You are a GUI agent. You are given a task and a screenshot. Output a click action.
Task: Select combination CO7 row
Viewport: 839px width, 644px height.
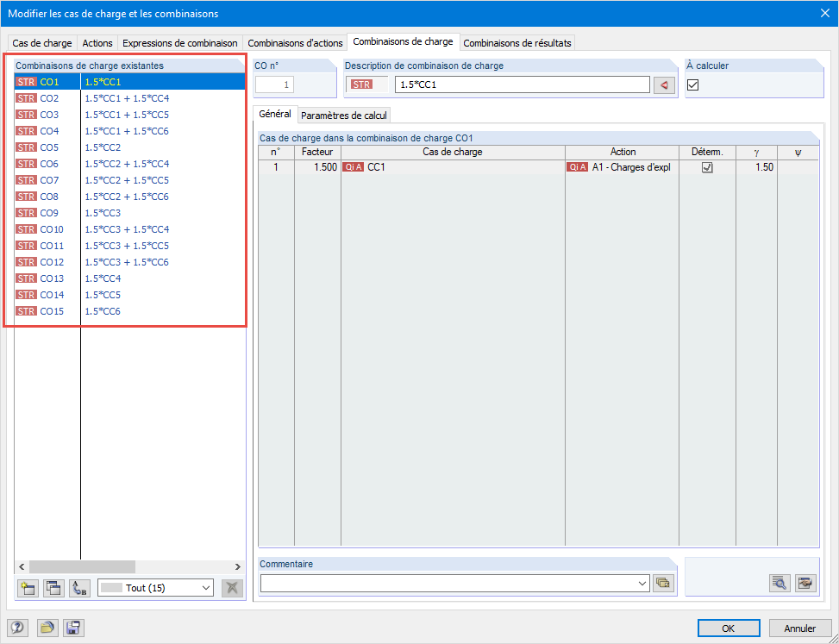(x=130, y=180)
